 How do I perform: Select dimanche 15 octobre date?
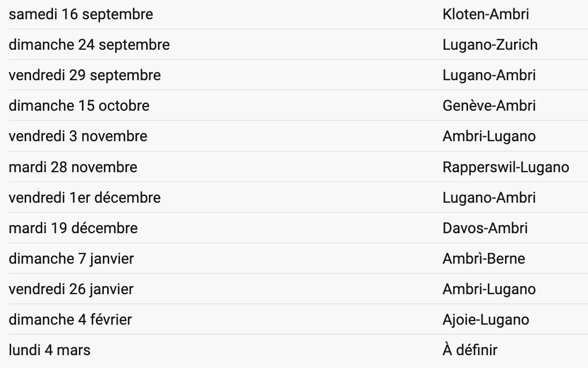[x=79, y=106]
